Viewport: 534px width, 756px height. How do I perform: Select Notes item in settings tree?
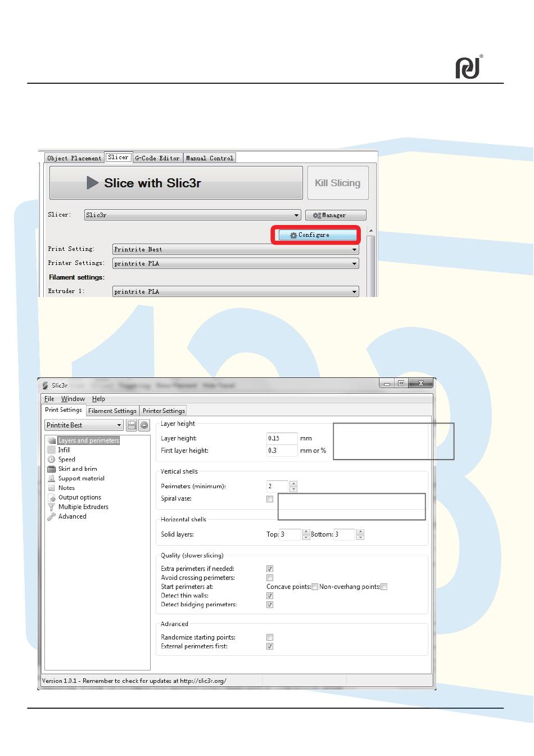click(x=66, y=488)
